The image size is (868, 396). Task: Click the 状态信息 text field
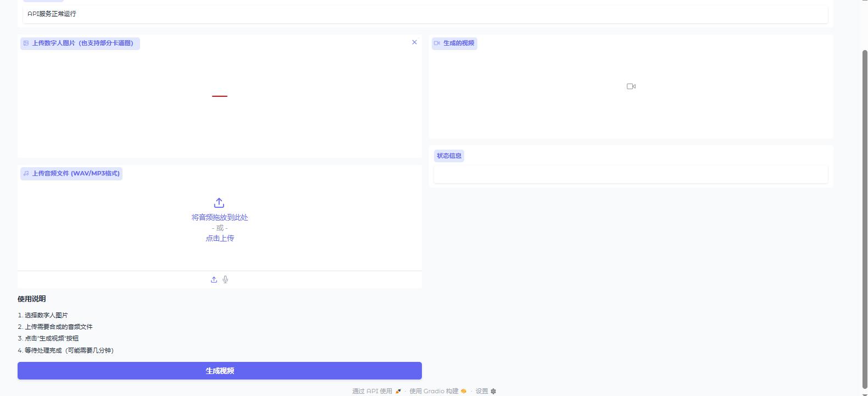(x=631, y=174)
